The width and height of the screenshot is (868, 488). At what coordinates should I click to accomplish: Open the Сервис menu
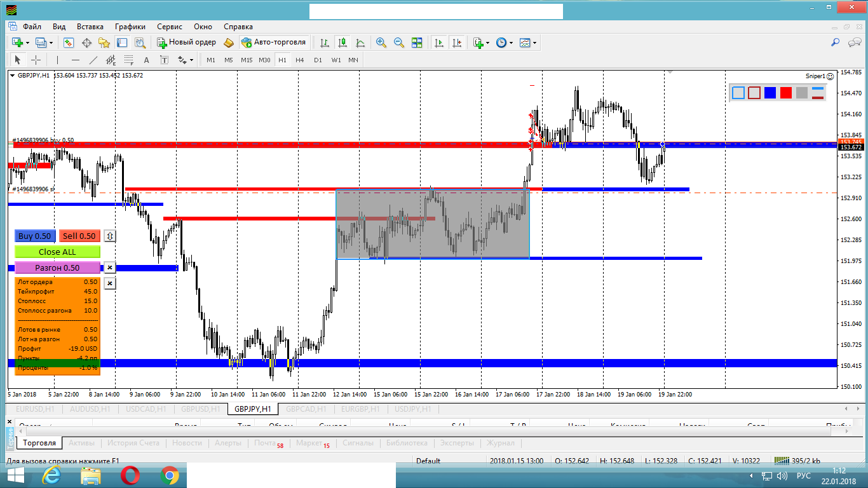[x=170, y=27]
